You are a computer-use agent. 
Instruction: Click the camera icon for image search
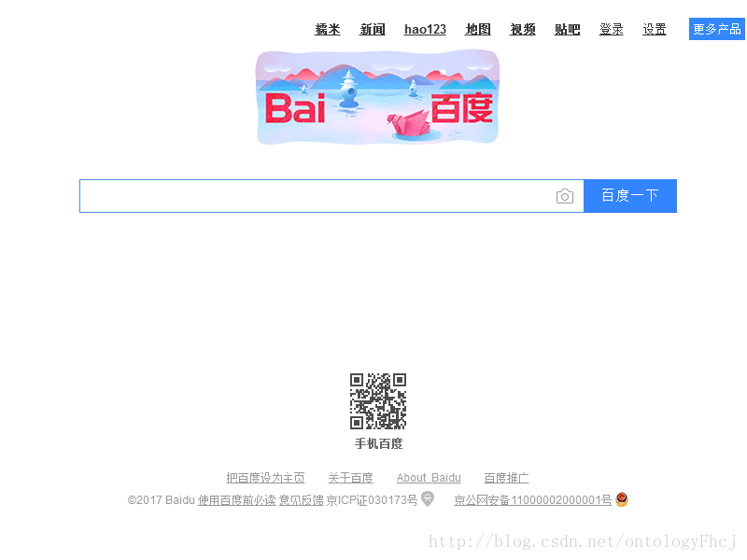(x=565, y=196)
